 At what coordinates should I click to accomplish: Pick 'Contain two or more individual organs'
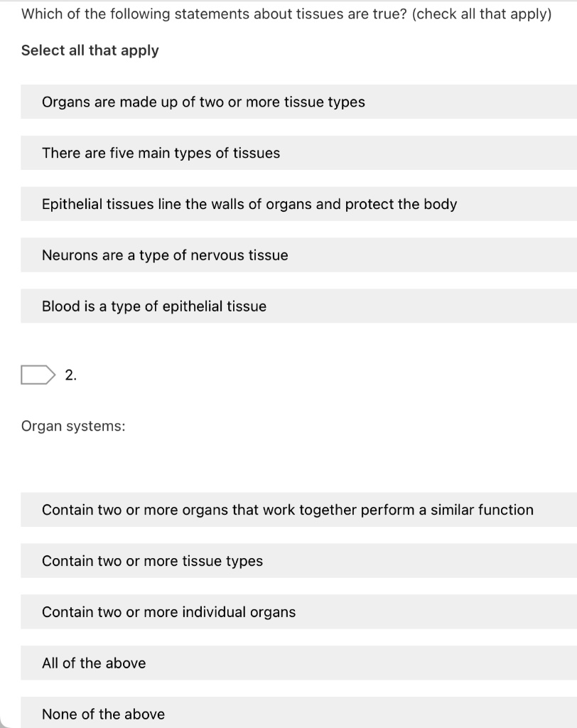168,611
